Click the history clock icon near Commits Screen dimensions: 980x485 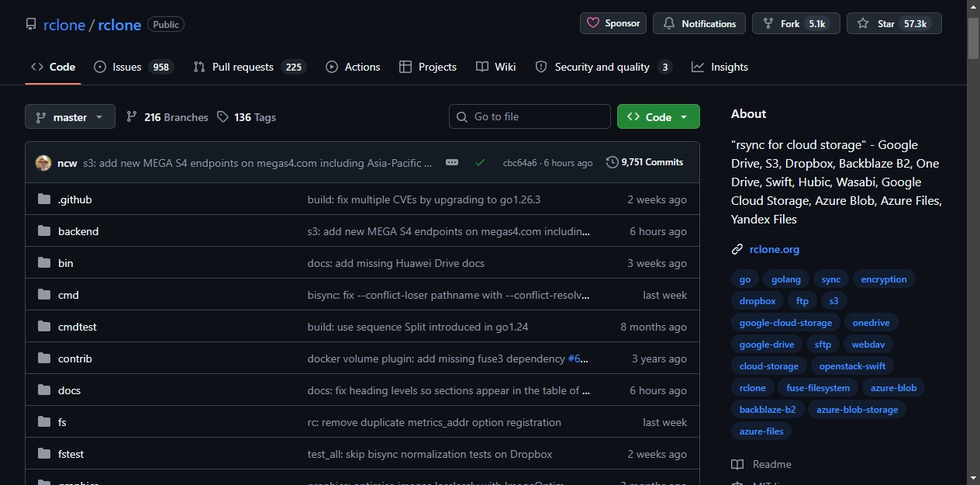pyautogui.click(x=612, y=162)
